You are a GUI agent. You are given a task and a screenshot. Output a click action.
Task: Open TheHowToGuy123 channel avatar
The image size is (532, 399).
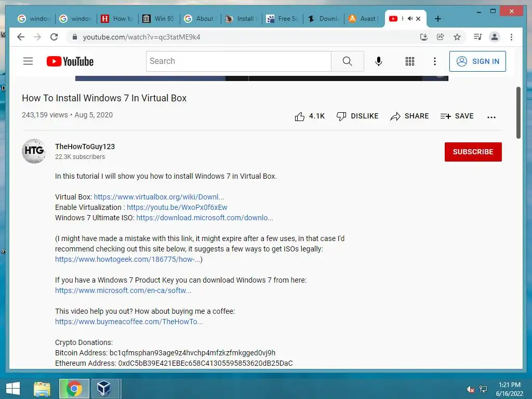click(x=34, y=151)
